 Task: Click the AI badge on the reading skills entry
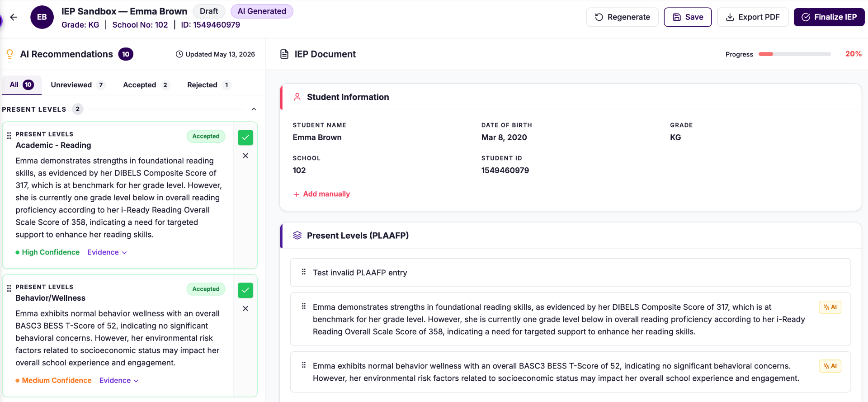(x=830, y=307)
